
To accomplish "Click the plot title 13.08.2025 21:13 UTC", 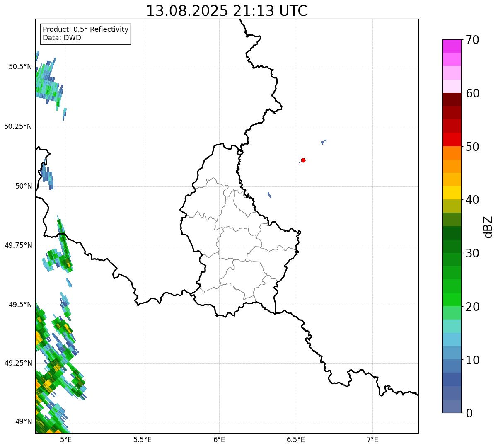I will (227, 11).
